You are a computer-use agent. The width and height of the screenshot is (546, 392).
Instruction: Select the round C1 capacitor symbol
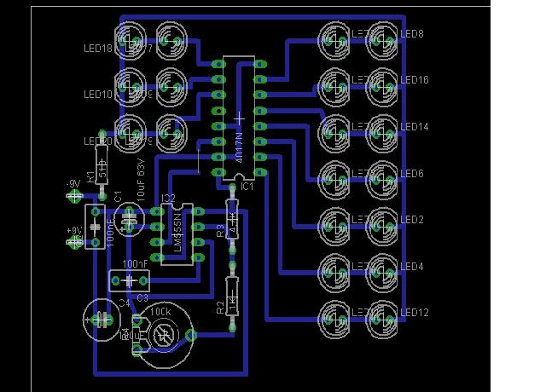[x=129, y=219]
